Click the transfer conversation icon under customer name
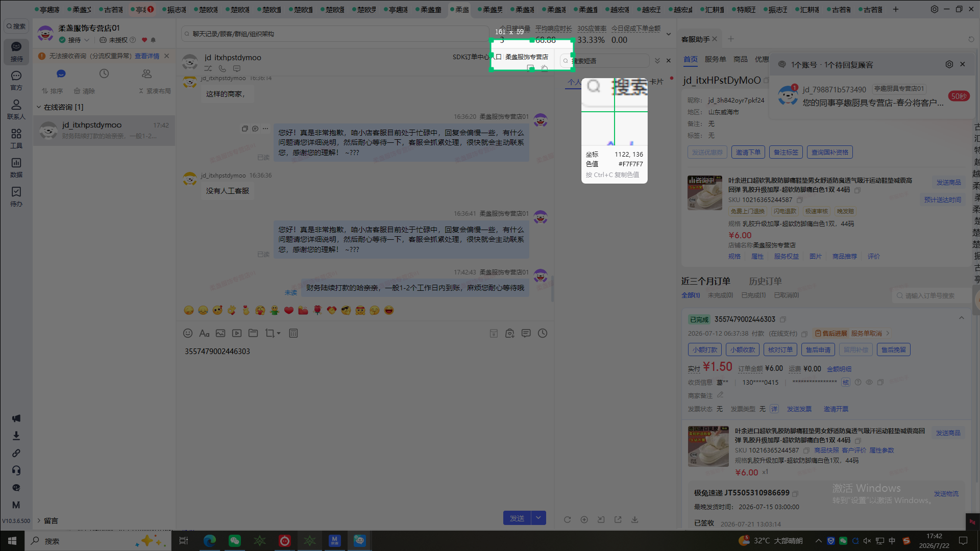Viewport: 980px width, 551px height. [208, 68]
